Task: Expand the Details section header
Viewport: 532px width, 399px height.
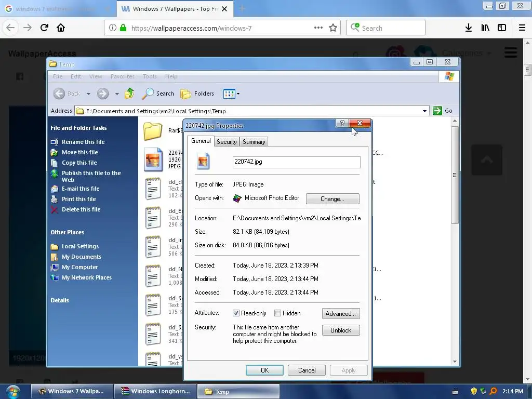Action: tap(60, 300)
